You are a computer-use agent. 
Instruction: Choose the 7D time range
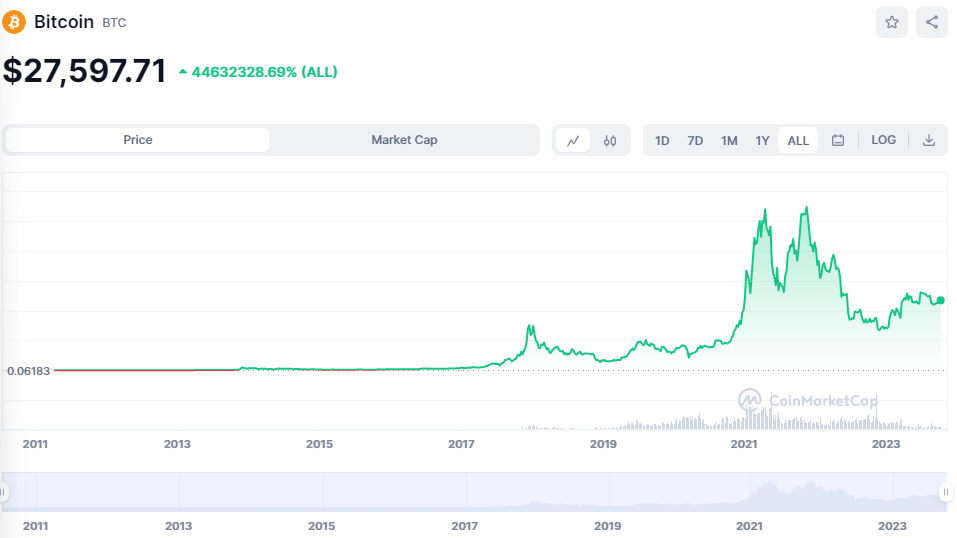coord(695,140)
